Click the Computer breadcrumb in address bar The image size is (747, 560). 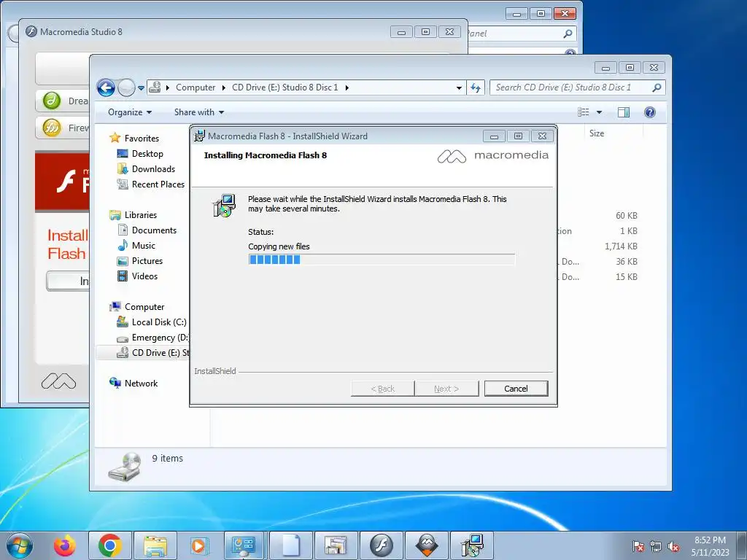tap(196, 87)
